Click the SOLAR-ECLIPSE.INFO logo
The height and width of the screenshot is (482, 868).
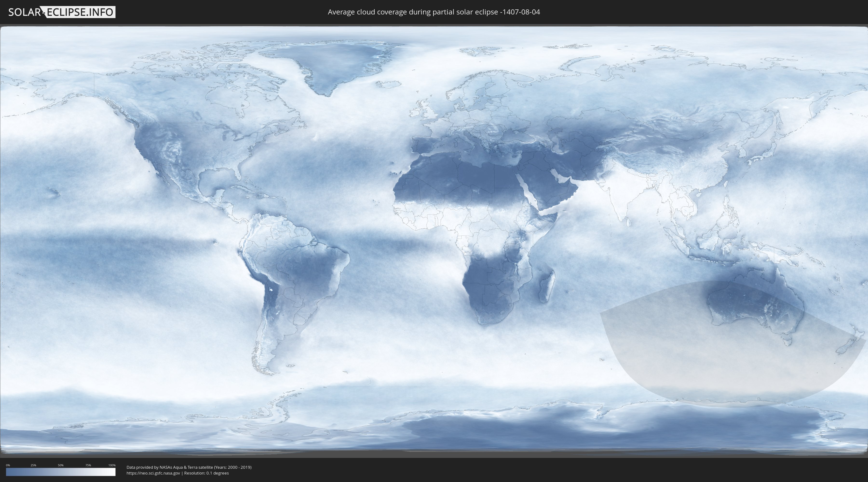pyautogui.click(x=62, y=12)
